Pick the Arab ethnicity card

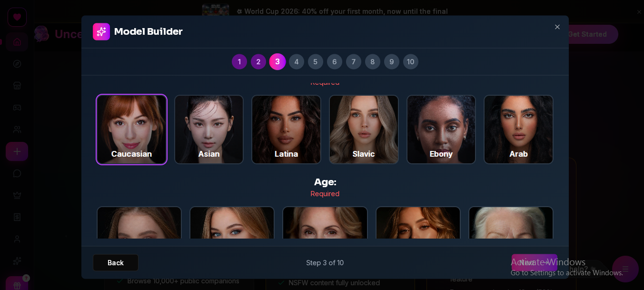518,130
